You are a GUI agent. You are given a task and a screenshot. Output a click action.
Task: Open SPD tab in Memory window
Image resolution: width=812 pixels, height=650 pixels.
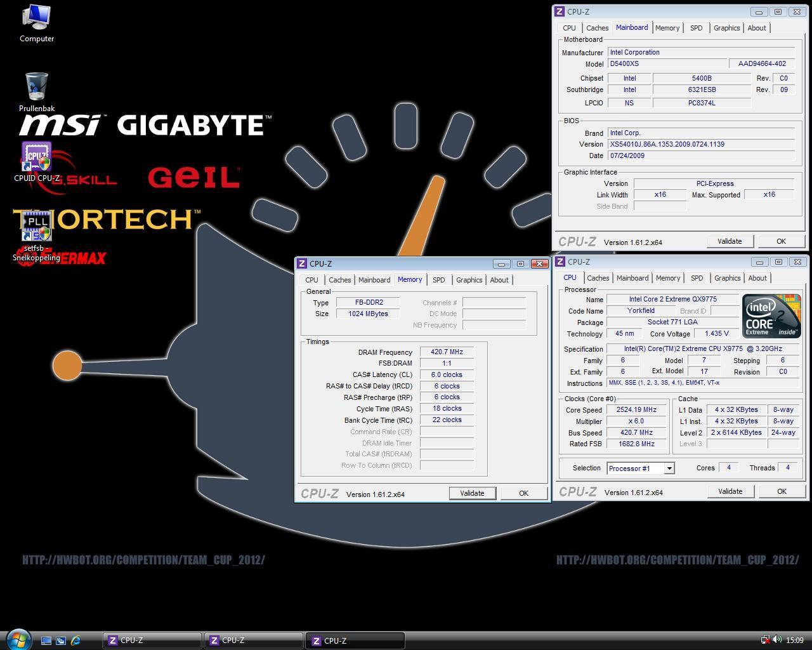click(438, 280)
